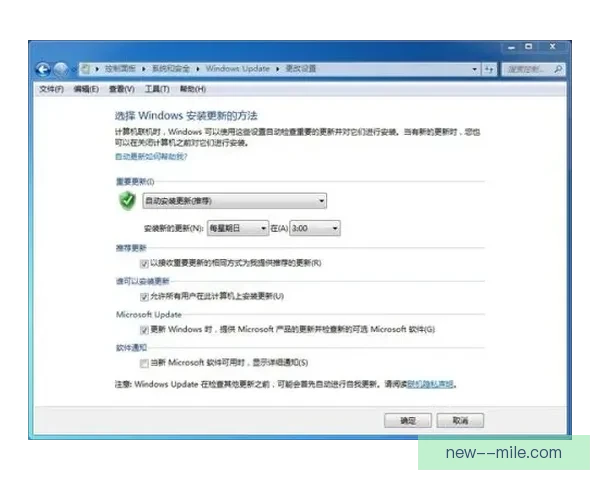The height and width of the screenshot is (480, 600).
Task: Click the 控制面板 breadcrumb
Action: point(120,69)
